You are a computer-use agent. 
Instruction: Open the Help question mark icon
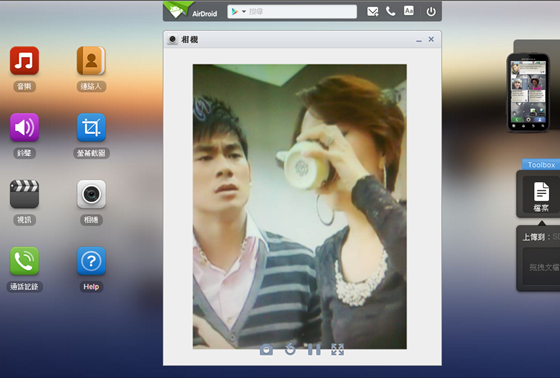(91, 261)
